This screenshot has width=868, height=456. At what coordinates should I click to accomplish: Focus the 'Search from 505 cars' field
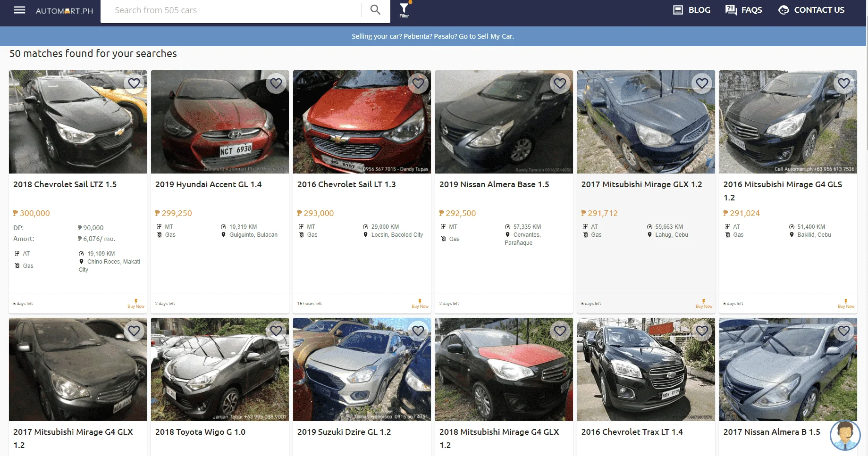pos(231,10)
